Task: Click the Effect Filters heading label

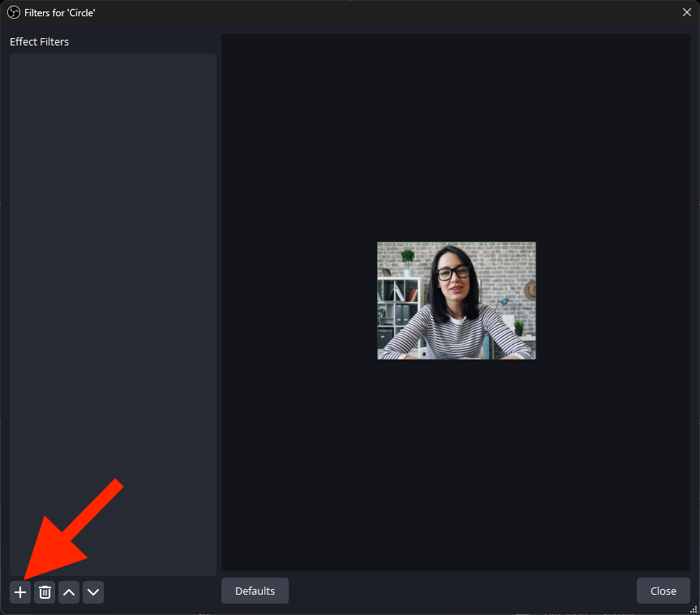Action: (x=39, y=41)
